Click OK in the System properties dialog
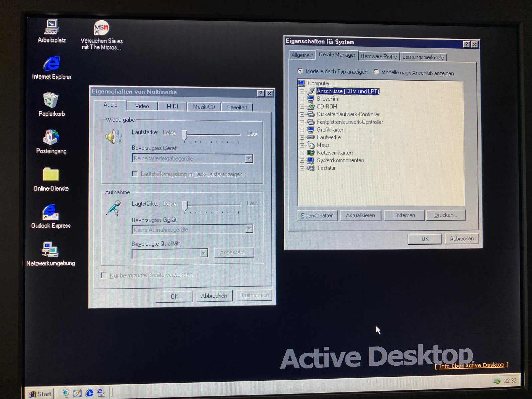 pyautogui.click(x=425, y=239)
